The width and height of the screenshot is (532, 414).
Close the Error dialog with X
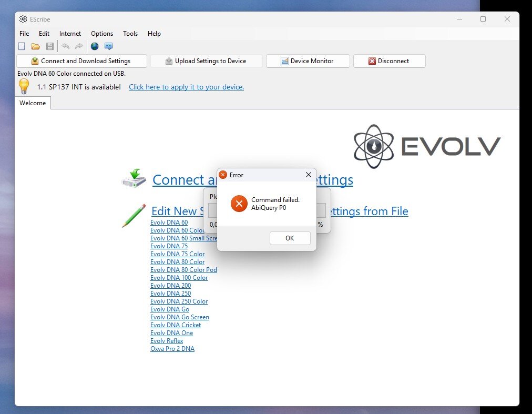[x=309, y=175]
